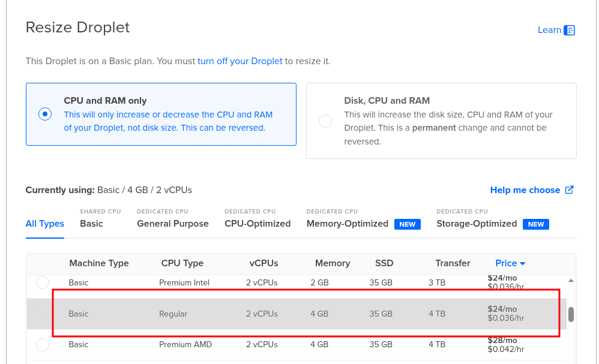The width and height of the screenshot is (599, 364).
Task: Switch to the General Purpose tab
Action: click(172, 224)
